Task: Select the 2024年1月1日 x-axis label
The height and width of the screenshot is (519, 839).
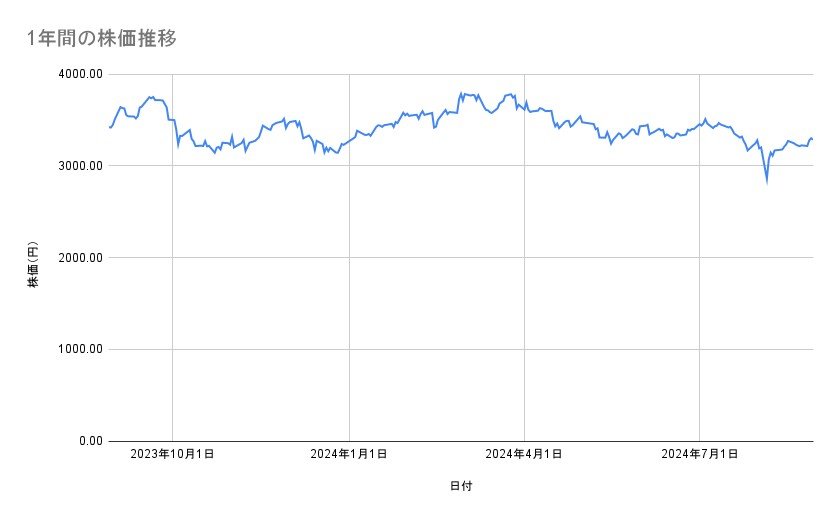Action: pyautogui.click(x=348, y=454)
